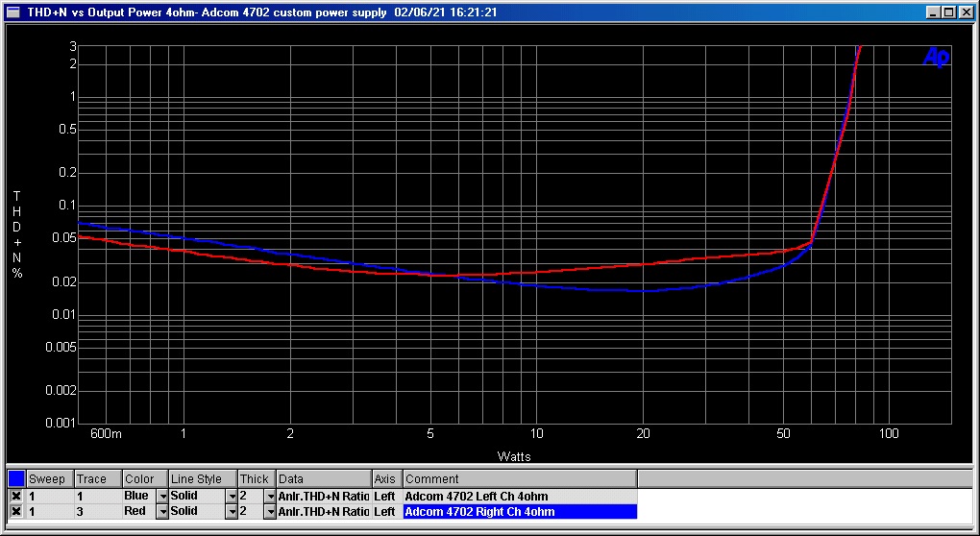Open Thick dropdown for the Red trace
980x536 pixels.
tap(270, 512)
